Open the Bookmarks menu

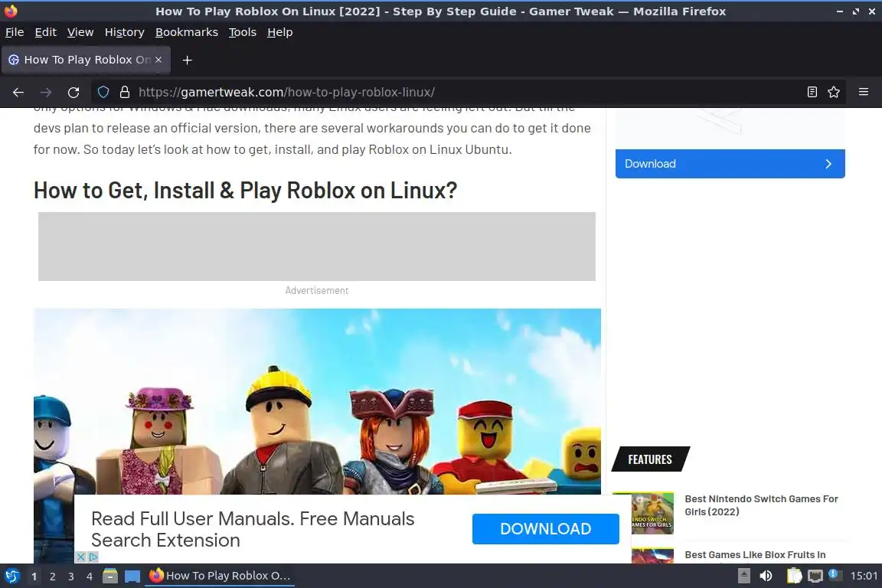tap(187, 32)
